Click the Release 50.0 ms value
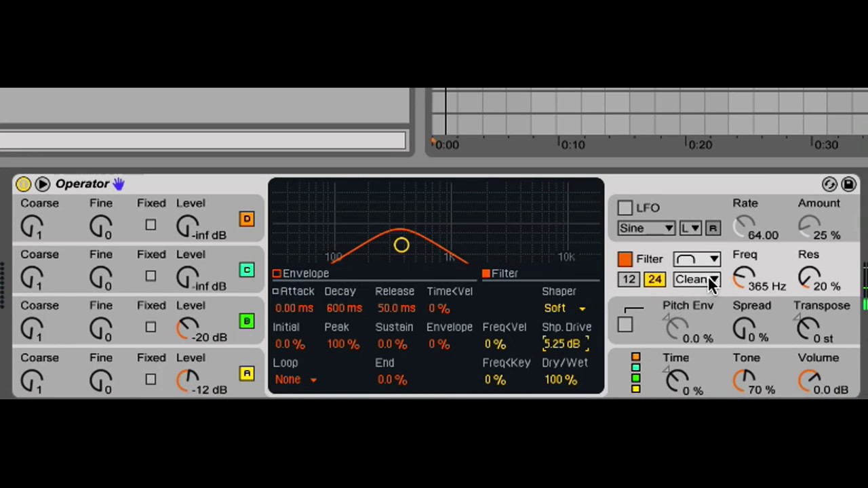The width and height of the screenshot is (868, 488). tap(397, 308)
